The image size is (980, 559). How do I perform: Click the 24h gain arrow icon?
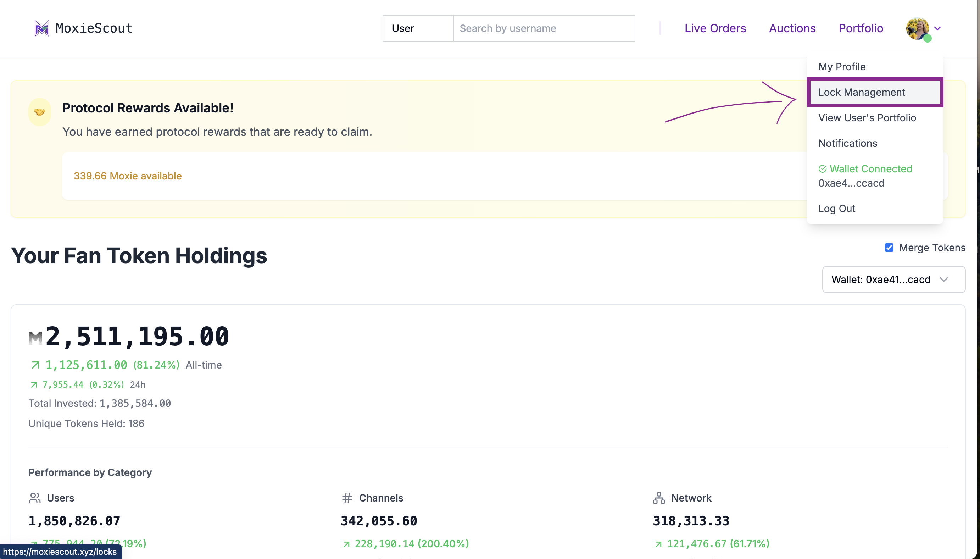click(x=34, y=385)
